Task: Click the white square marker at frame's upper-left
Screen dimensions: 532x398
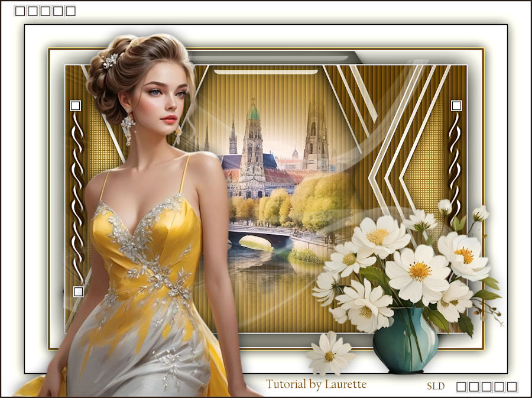Action: [x=75, y=106]
